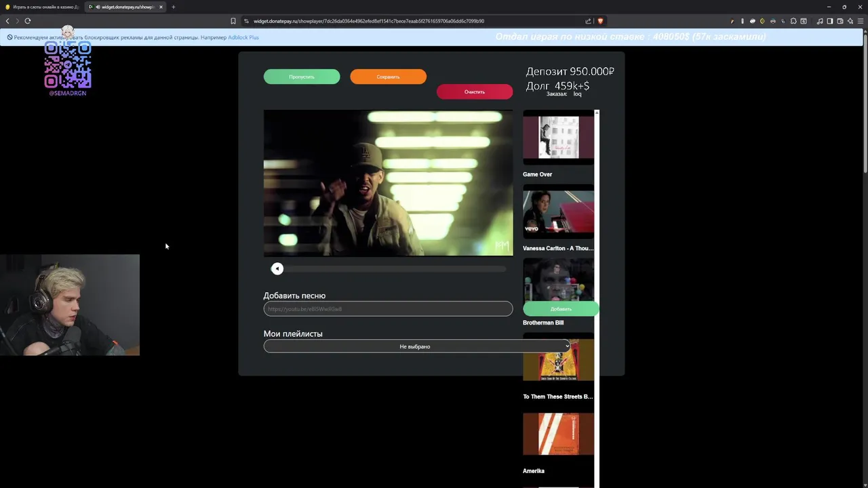
Task: Close the widget.donatepay.ru tab
Action: [161, 7]
